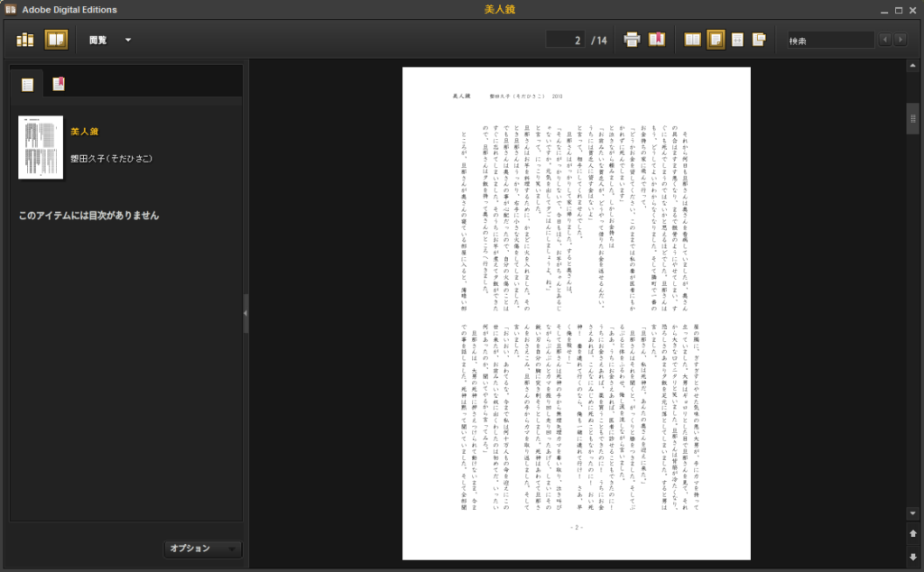
Task: Open the custom page layout view button
Action: (760, 40)
